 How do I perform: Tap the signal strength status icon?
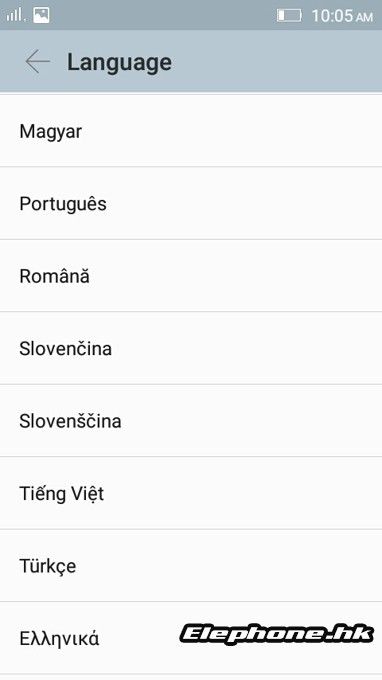pyautogui.click(x=14, y=15)
